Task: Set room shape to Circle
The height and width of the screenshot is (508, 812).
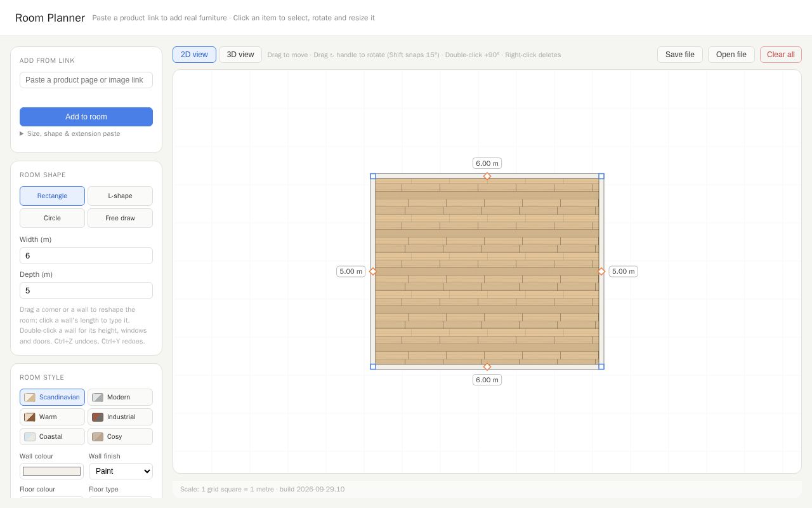Action: [52, 218]
